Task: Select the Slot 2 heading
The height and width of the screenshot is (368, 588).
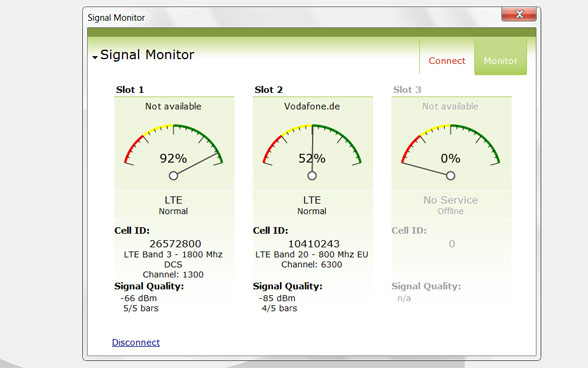Action: click(x=268, y=90)
